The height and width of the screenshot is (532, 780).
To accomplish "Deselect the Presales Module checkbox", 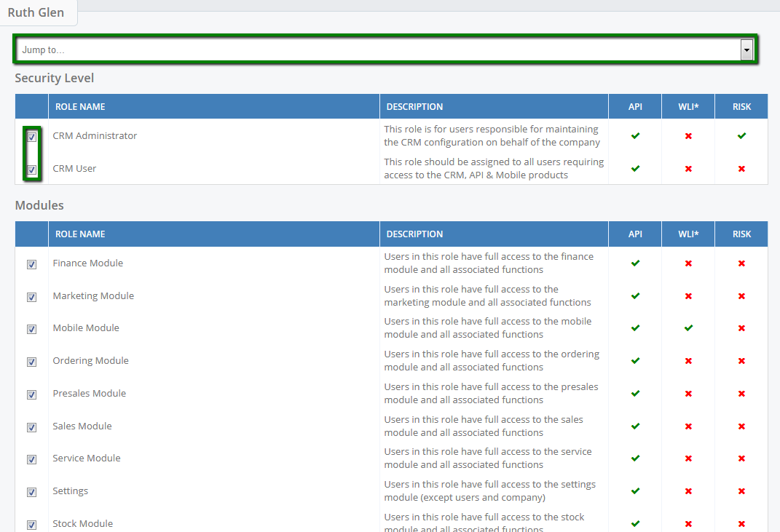I will 32,394.
